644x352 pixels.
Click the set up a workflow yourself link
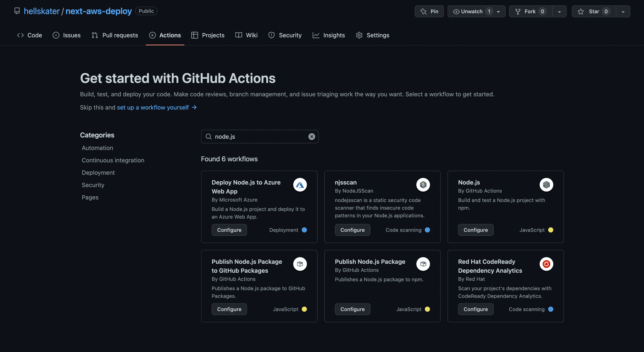(x=153, y=107)
